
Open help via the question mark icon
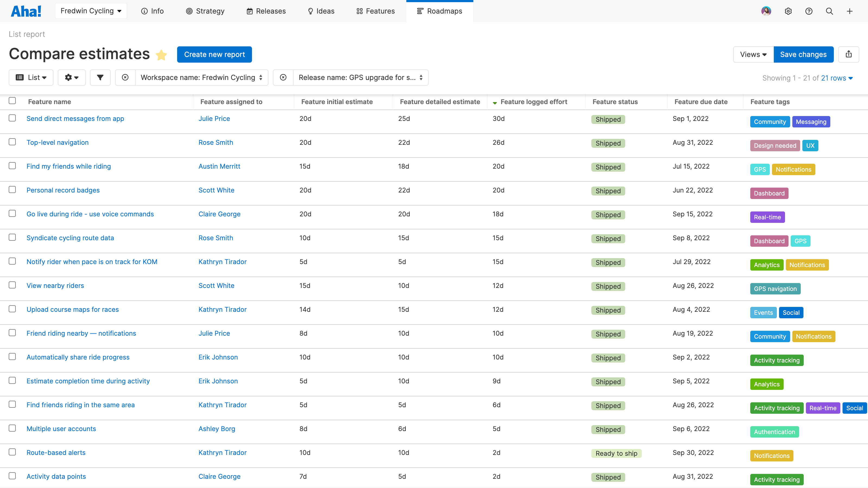pos(809,11)
